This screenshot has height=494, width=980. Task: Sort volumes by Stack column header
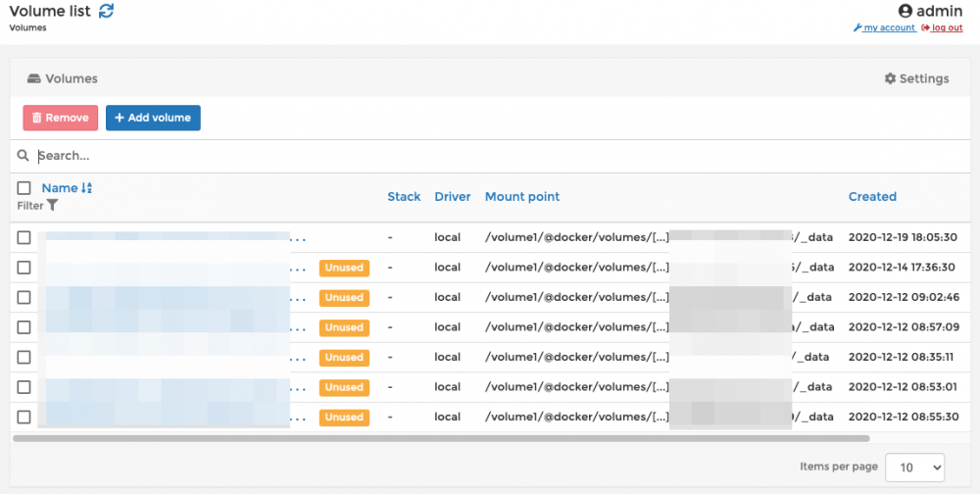[x=404, y=197]
